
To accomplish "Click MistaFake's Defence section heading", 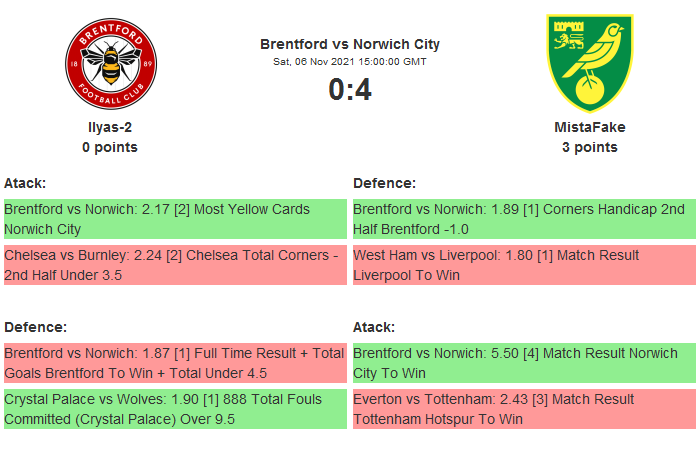I will point(384,183).
